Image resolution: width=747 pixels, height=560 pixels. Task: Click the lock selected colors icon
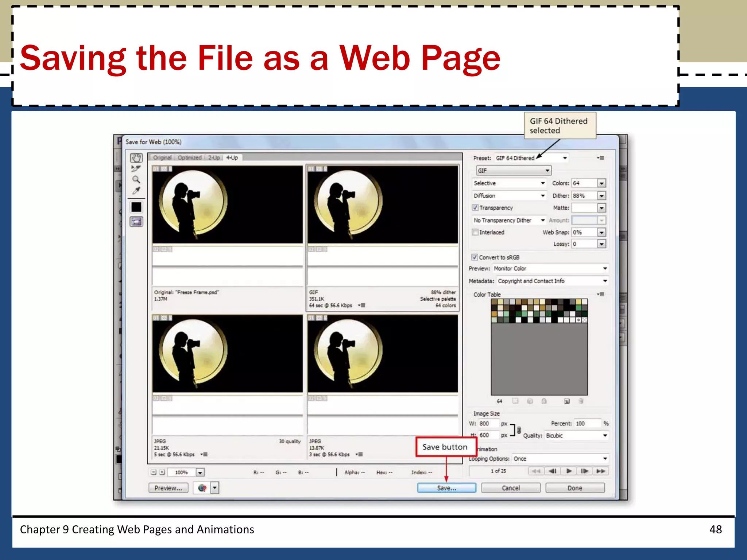(x=544, y=401)
